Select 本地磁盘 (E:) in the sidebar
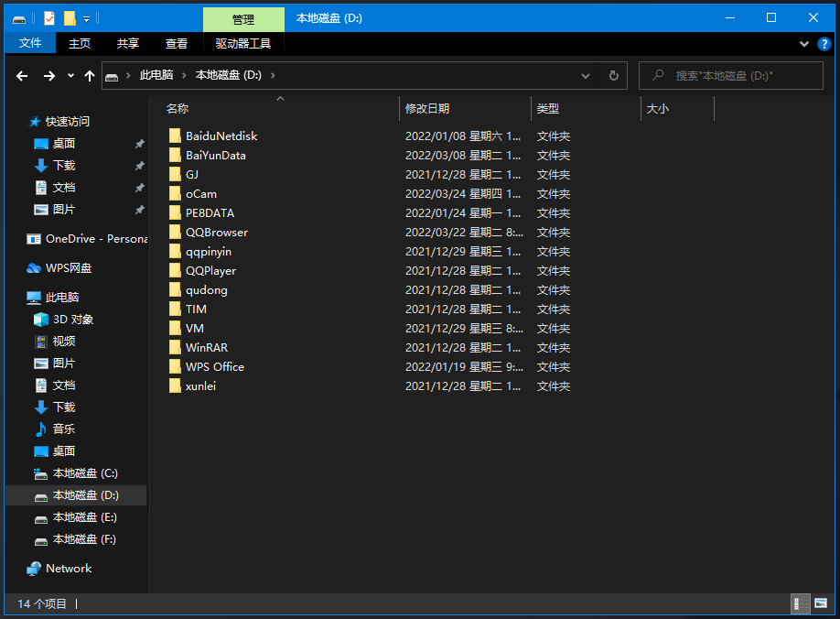840x619 pixels. pos(83,516)
